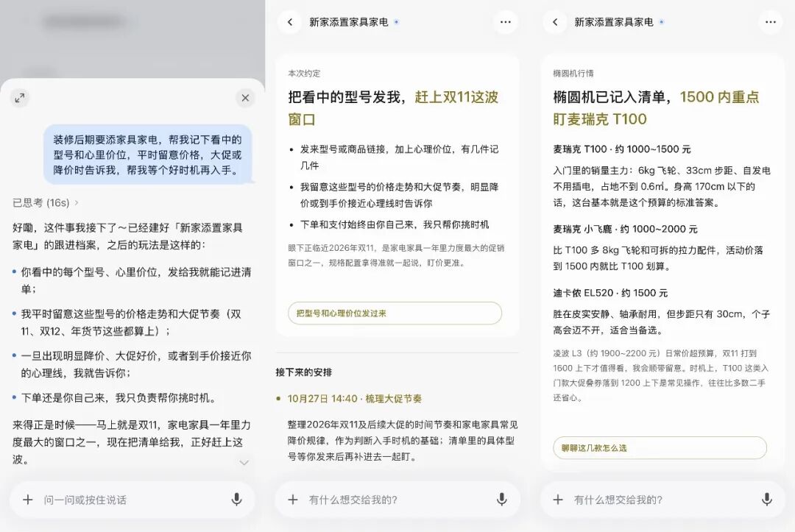Viewport: 795px width, 532px height.
Task: Go back from right 新家添置家具家电 screen
Action: 555,22
